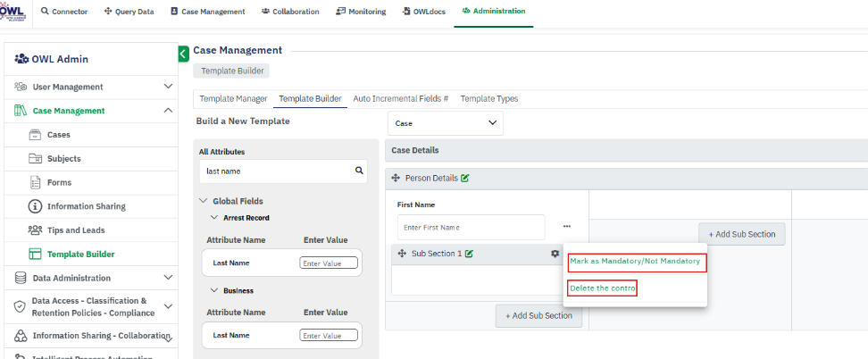The height and width of the screenshot is (359, 868).
Task: Click the green sidebar collapse arrow
Action: [x=183, y=54]
